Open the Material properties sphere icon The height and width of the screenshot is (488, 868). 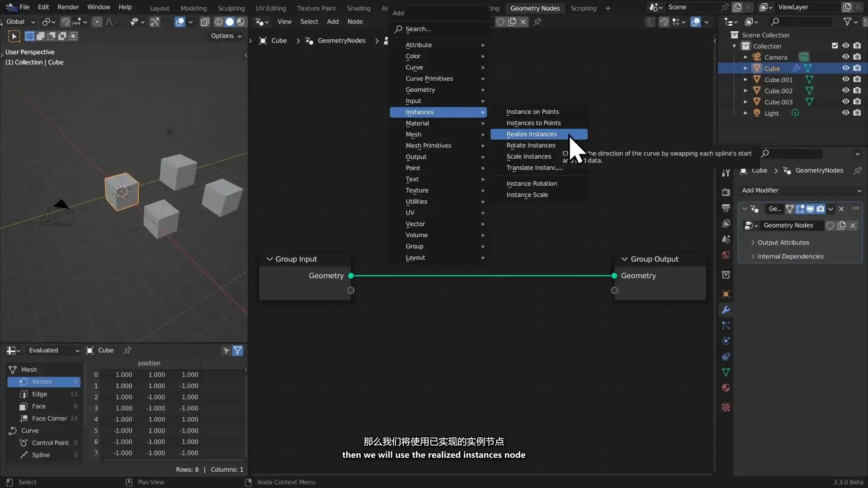[x=726, y=388]
